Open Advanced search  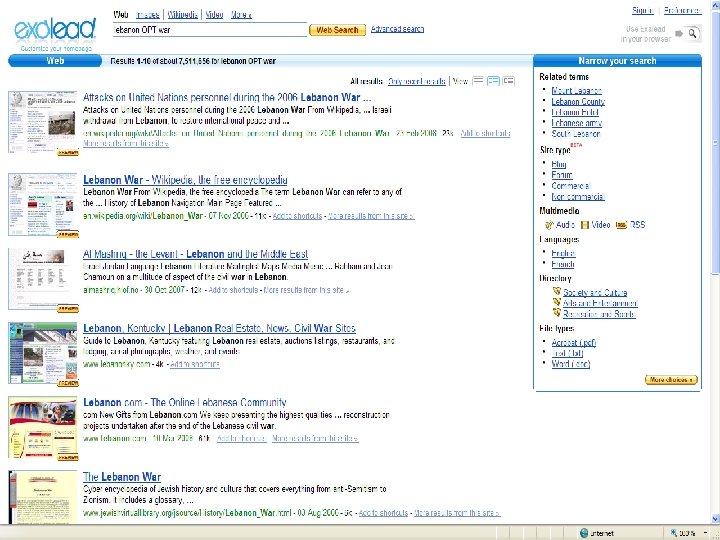tap(397, 29)
